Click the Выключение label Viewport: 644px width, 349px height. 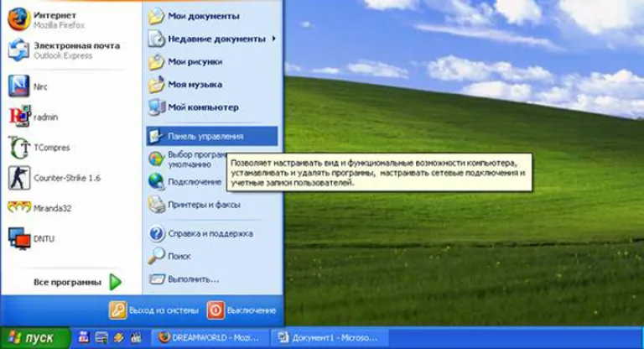tap(252, 310)
